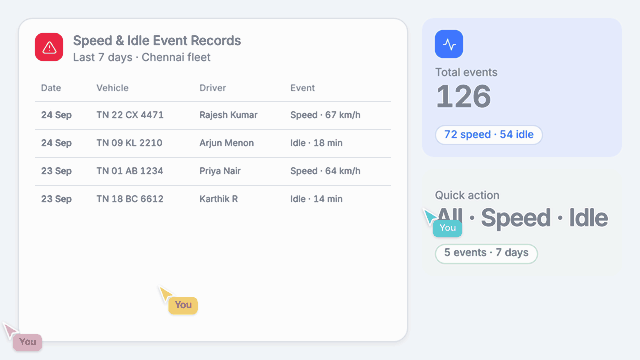
Task: Click the '23 Sep' date in Karthik R's row
Action: point(56,199)
